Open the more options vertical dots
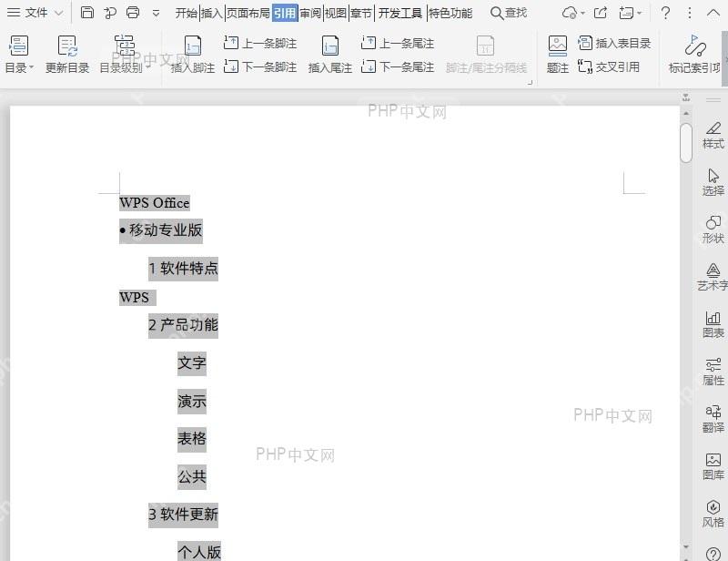 (690, 13)
